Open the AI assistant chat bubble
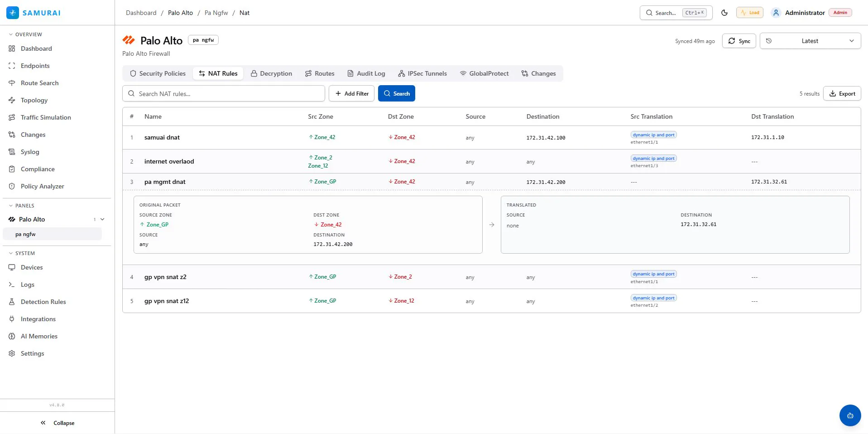This screenshot has height=434, width=868. point(850,415)
